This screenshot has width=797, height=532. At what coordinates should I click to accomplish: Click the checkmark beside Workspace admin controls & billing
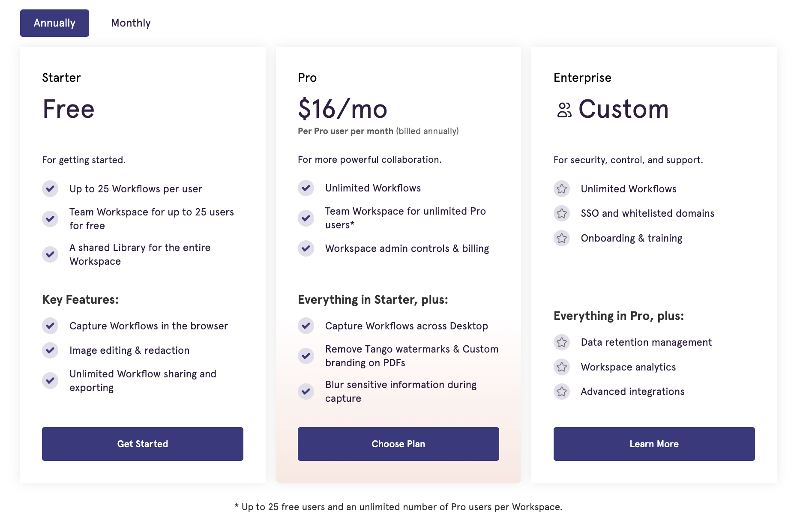point(306,248)
